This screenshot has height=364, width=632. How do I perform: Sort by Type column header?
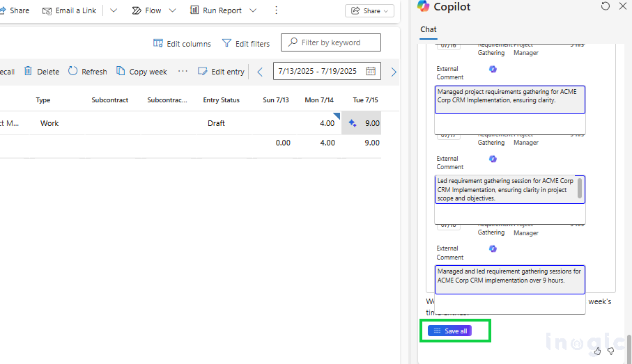tap(43, 100)
